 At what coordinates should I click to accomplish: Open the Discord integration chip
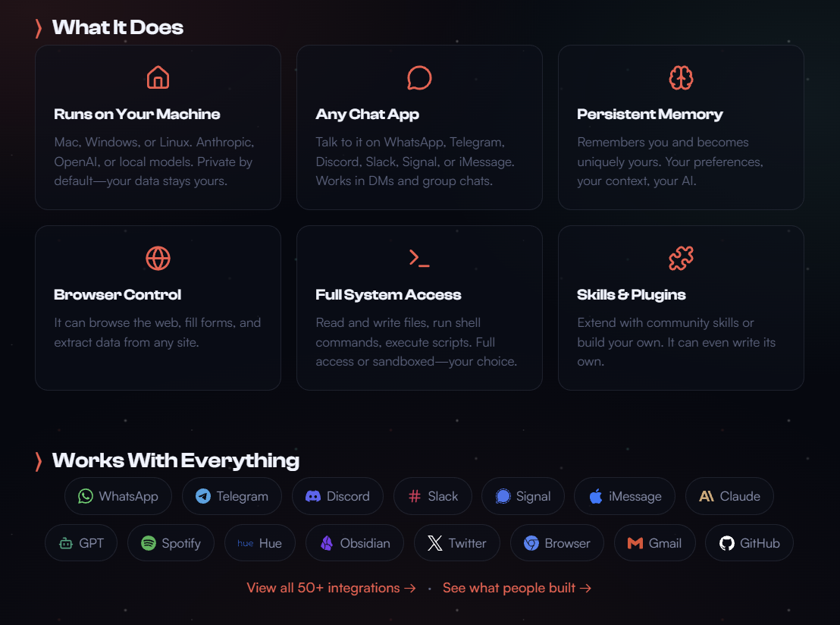[x=337, y=497]
